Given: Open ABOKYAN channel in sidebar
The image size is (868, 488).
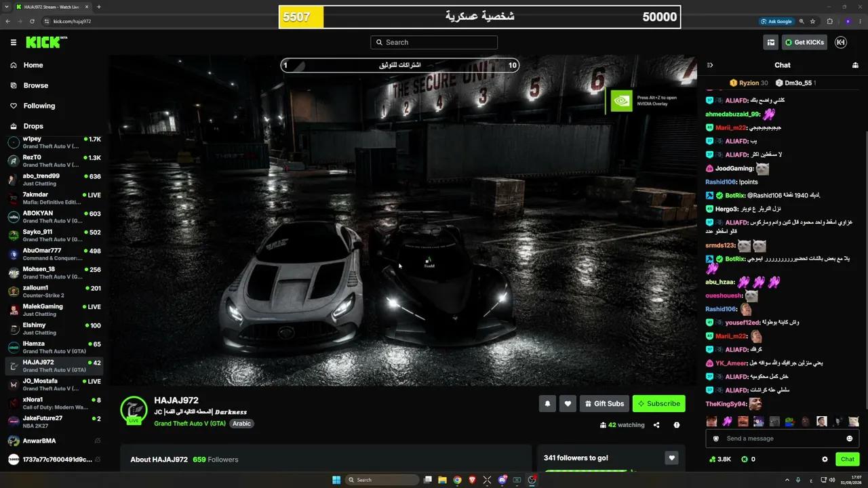Looking at the screenshot, I should (x=54, y=217).
